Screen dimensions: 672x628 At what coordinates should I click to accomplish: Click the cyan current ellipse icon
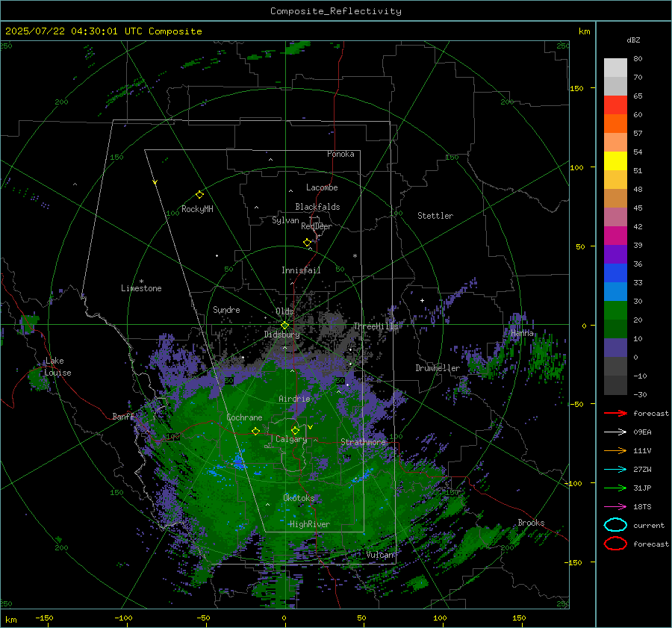click(615, 525)
